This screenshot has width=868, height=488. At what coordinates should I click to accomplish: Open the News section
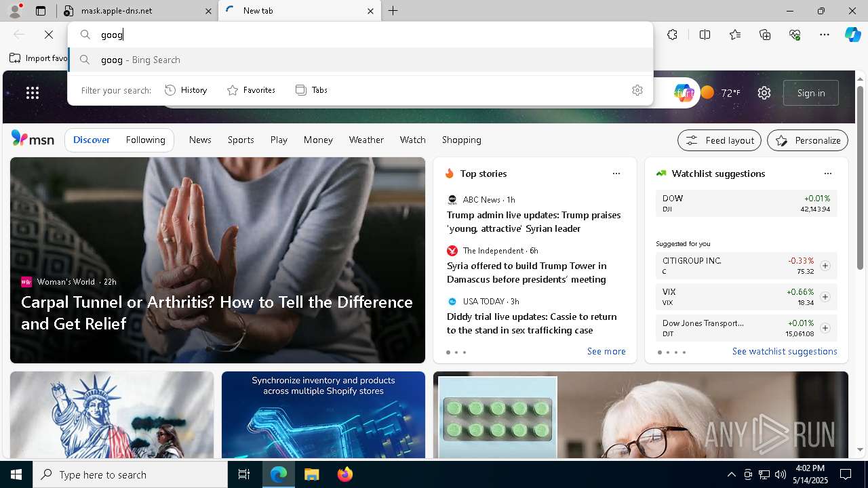200,140
